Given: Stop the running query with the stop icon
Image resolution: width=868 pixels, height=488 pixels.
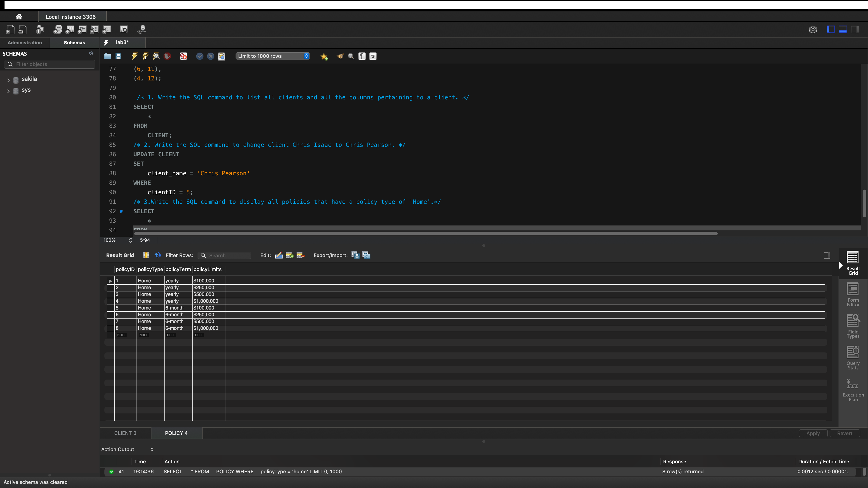Looking at the screenshot, I should click(167, 56).
